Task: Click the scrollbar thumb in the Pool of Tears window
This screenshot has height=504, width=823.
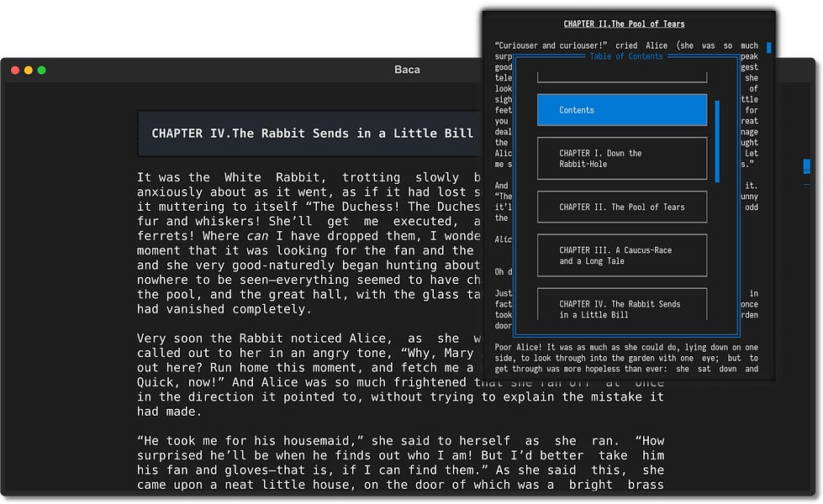Action: (x=769, y=48)
